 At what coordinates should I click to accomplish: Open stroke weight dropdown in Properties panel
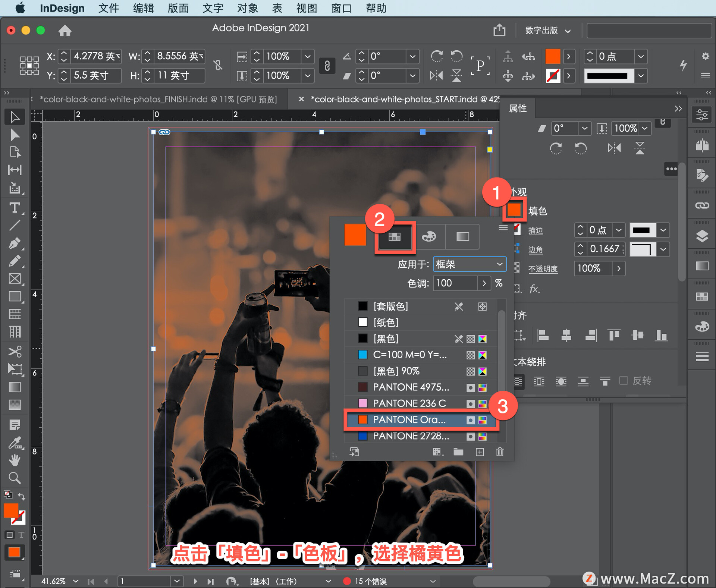619,230
